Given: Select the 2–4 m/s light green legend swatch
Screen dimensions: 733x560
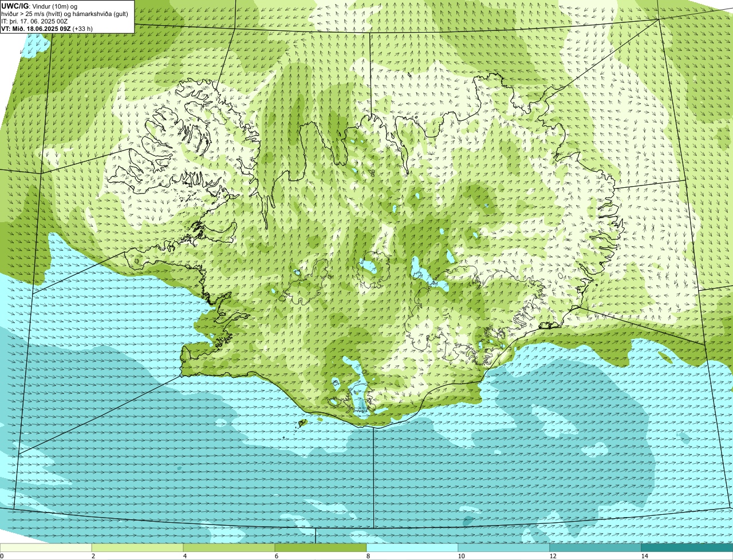Looking at the screenshot, I should [x=137, y=547].
